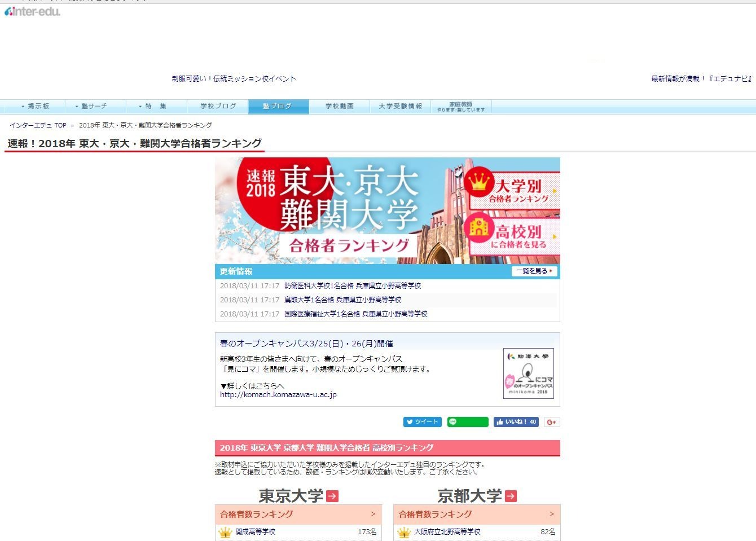Click the 一覧を見る button
The width and height of the screenshot is (756, 541).
pos(534,271)
